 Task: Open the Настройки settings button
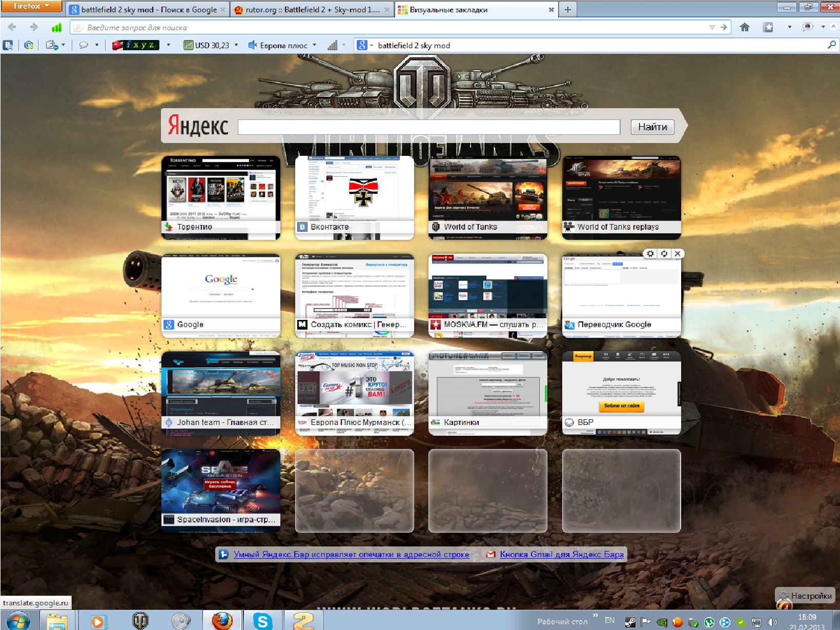click(x=806, y=596)
